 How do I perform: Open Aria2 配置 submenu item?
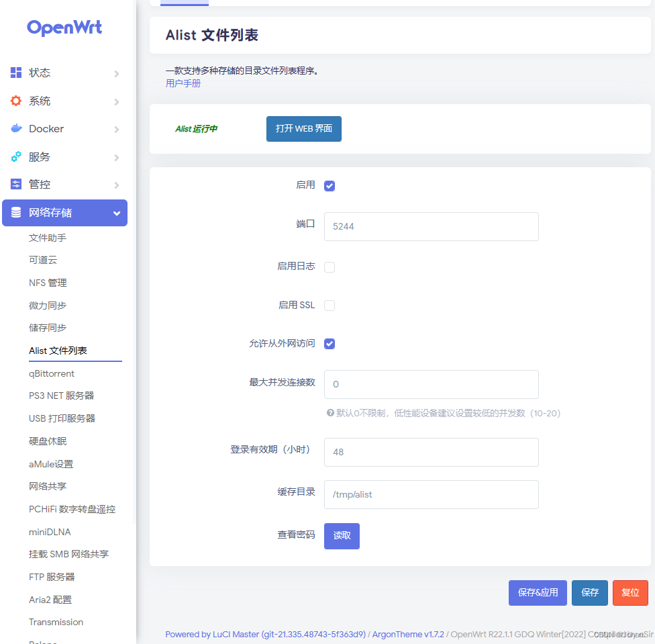50,600
